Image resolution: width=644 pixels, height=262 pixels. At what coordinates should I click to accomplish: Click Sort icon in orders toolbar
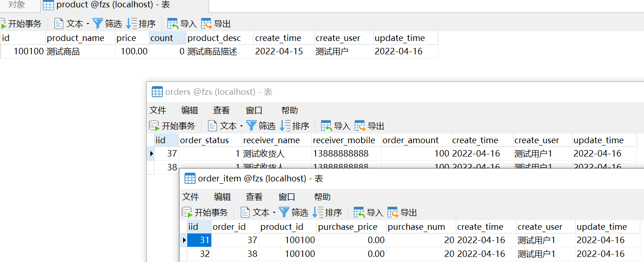(285, 126)
